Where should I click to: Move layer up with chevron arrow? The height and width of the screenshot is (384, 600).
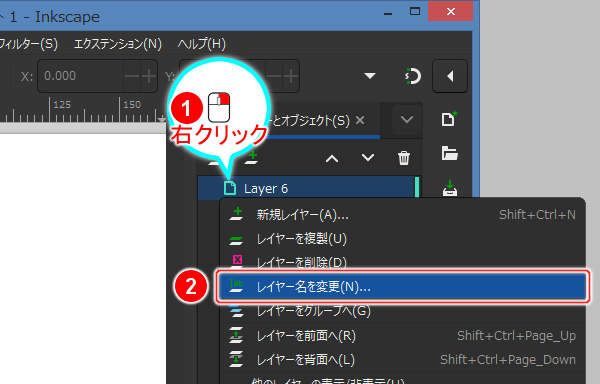(332, 158)
